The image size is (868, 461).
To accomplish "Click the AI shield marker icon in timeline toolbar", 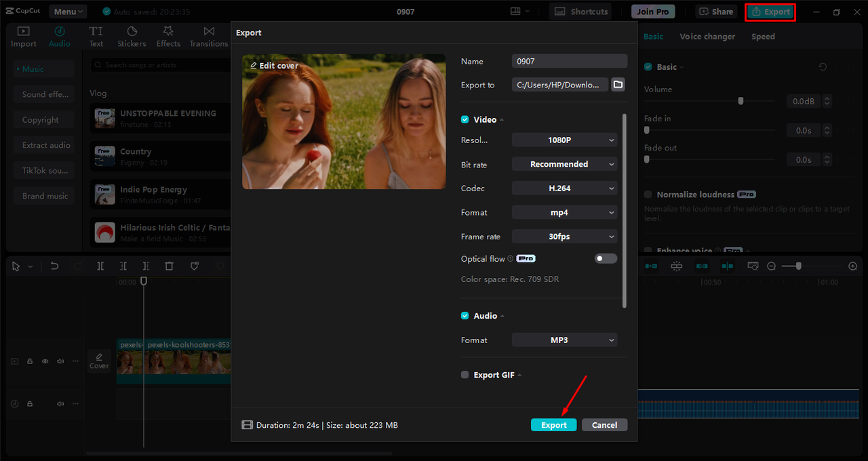I will pyautogui.click(x=195, y=266).
